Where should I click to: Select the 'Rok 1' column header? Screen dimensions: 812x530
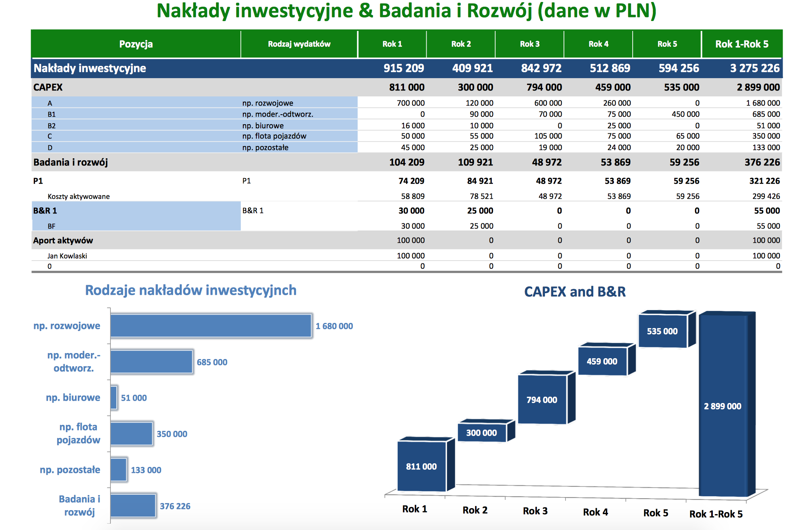coord(392,44)
